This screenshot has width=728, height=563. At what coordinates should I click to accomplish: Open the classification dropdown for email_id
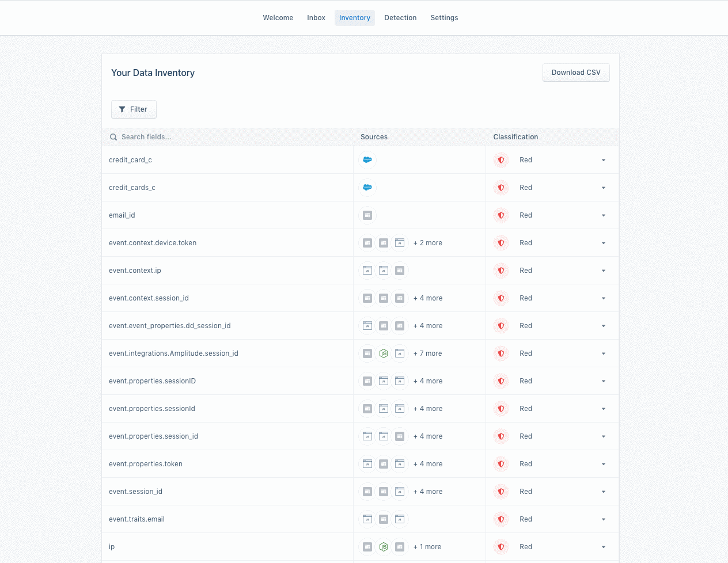(603, 215)
